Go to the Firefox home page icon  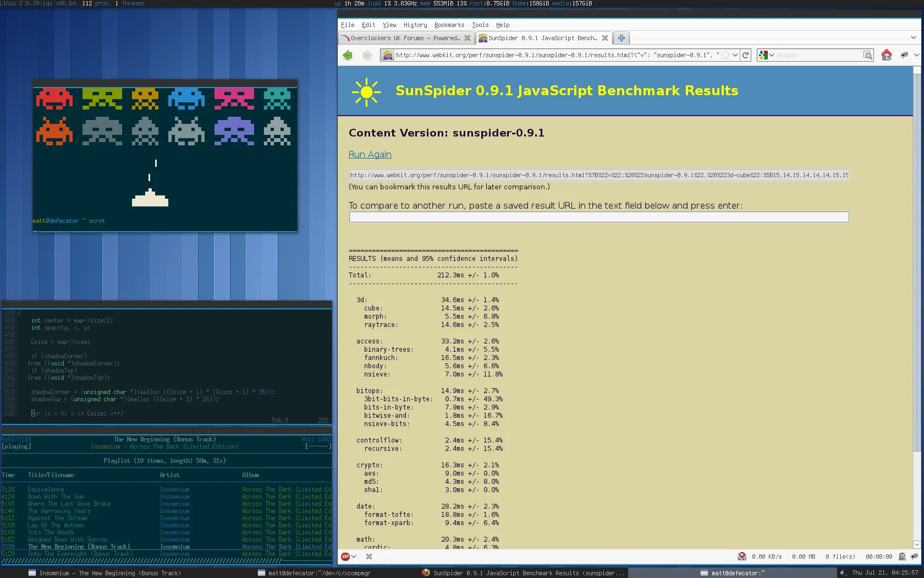point(887,55)
